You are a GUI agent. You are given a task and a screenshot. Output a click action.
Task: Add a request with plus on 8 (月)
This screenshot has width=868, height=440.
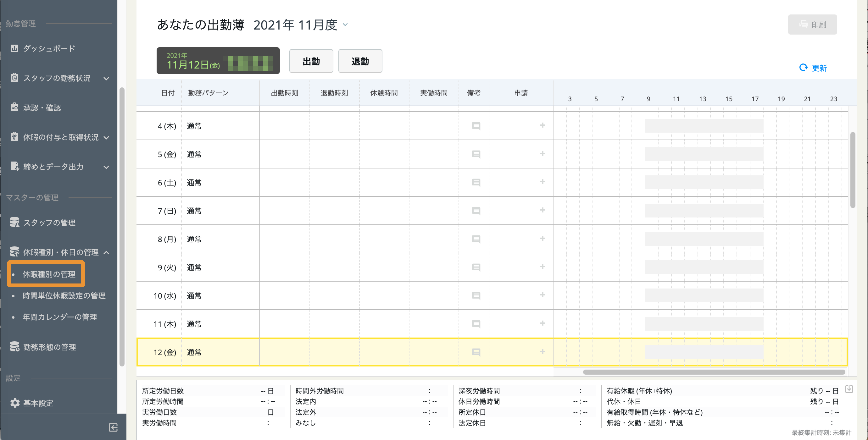542,238
